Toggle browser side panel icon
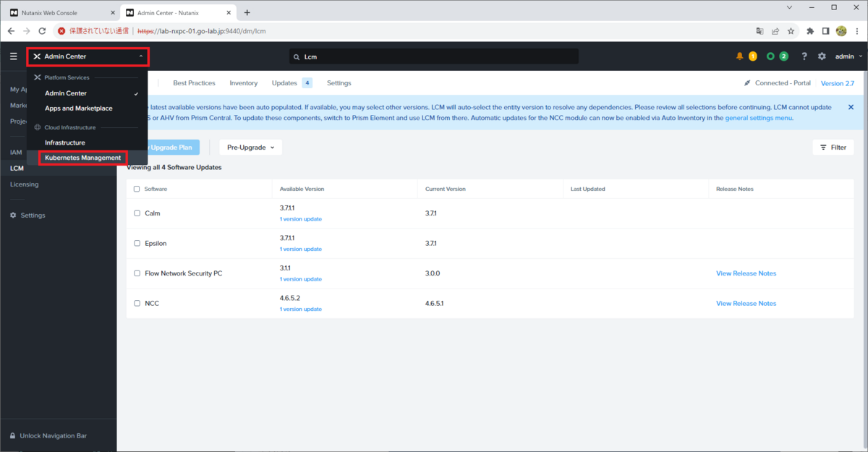Screen dimensions: 868x452 tap(826, 31)
